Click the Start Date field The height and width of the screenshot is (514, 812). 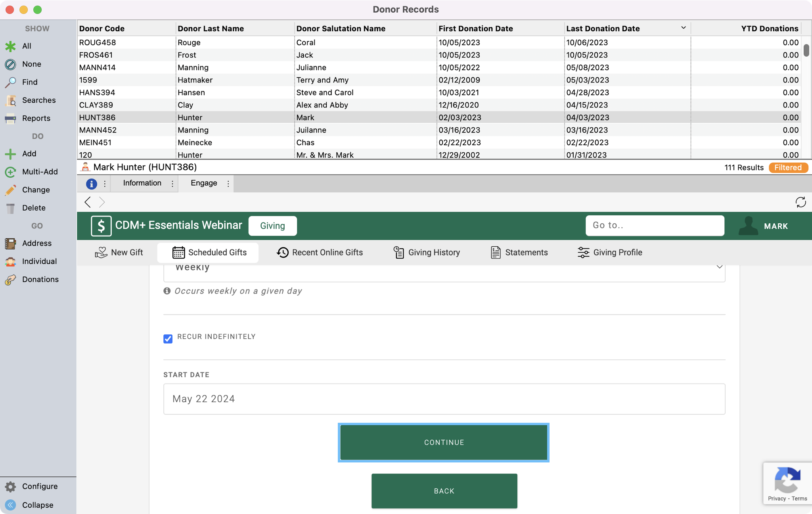(444, 399)
